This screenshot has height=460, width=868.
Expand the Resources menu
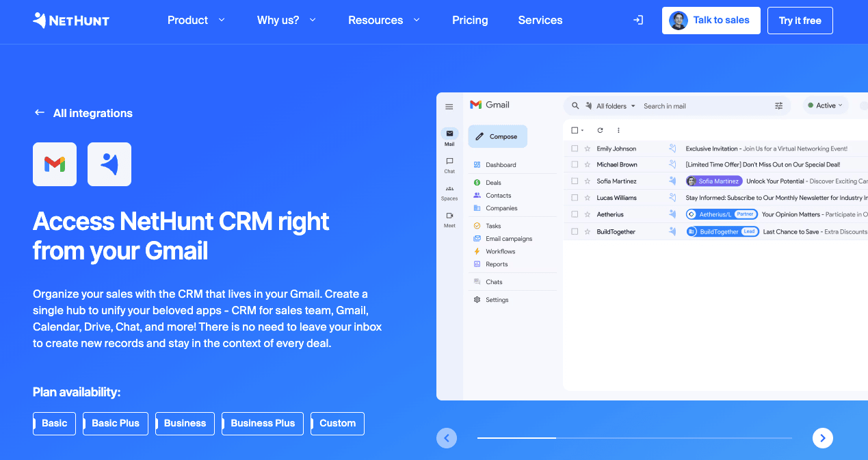pos(384,21)
